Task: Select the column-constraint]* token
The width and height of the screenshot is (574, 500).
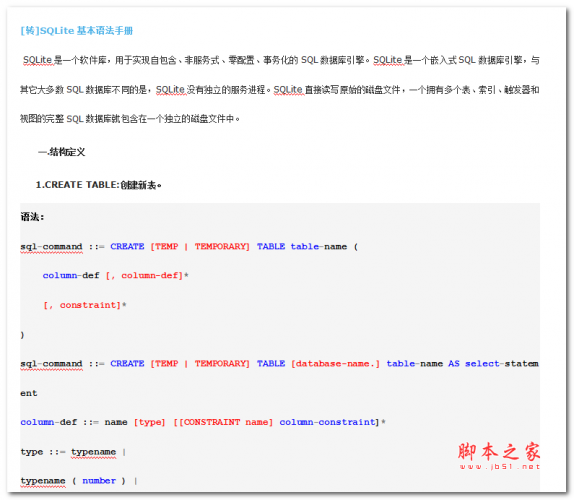Action: coord(332,422)
